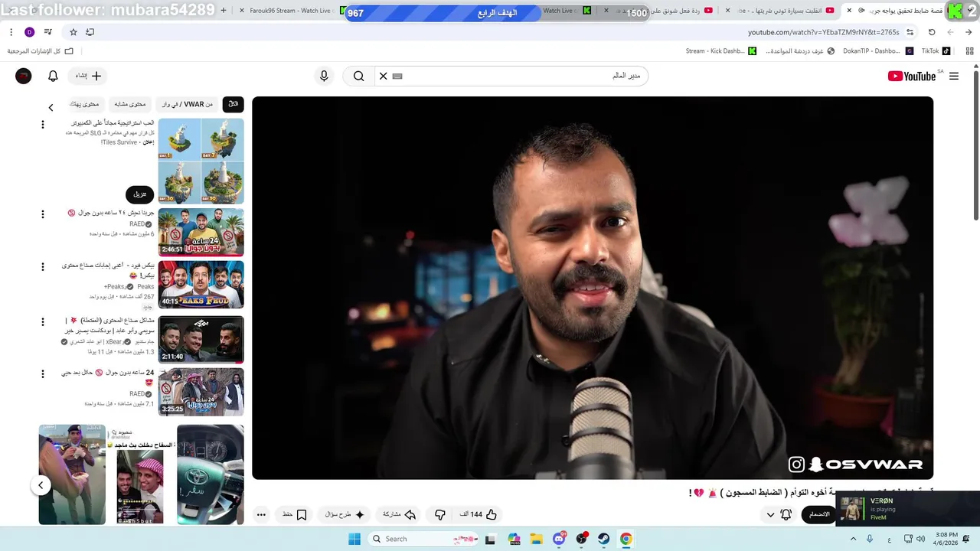Open the غرف دردشة المواعدة bookmark
The width and height of the screenshot is (980, 551).
click(800, 51)
